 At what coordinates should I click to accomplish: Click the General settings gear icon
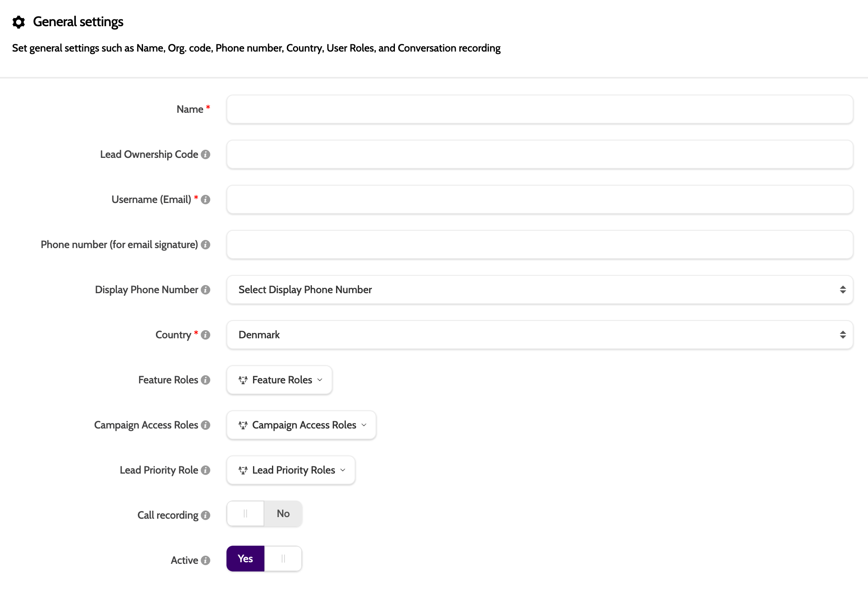click(19, 22)
